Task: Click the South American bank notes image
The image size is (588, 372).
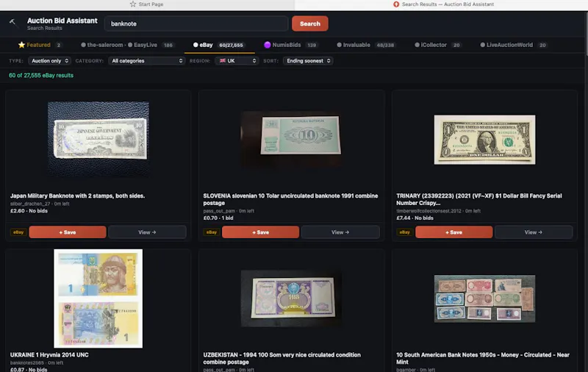Action: click(484, 298)
